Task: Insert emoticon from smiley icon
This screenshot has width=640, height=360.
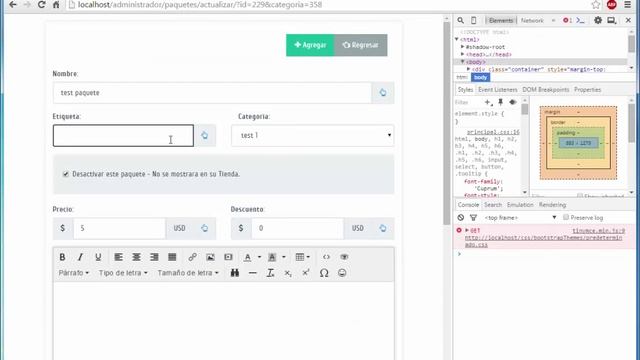Action: point(342,273)
